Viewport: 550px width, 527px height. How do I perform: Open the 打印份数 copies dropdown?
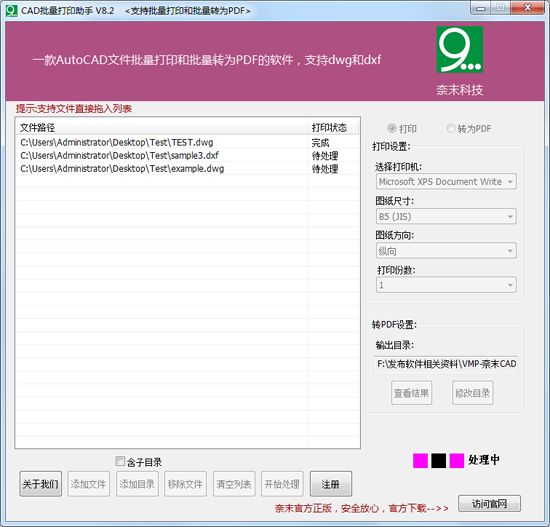click(446, 285)
